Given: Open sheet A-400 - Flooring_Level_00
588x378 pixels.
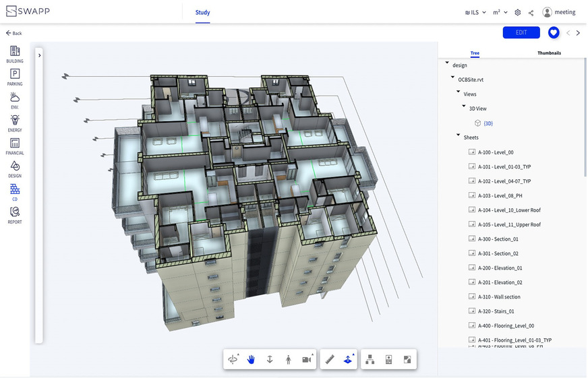Looking at the screenshot, I should click(x=502, y=326).
